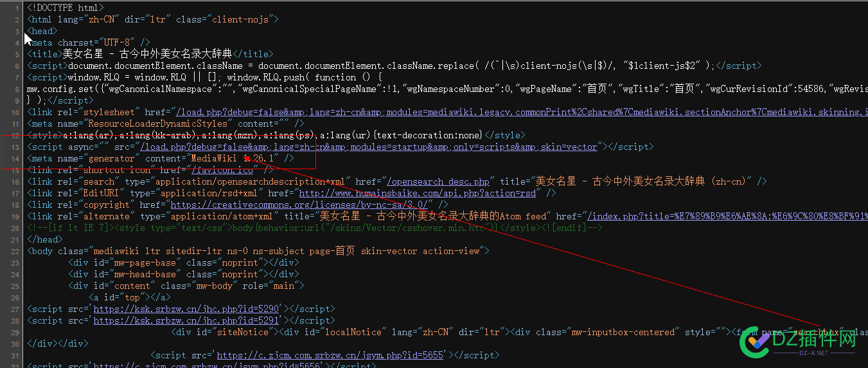Click the <!DOCTYPE html> declaration
The width and height of the screenshot is (868, 368).
coord(66,8)
